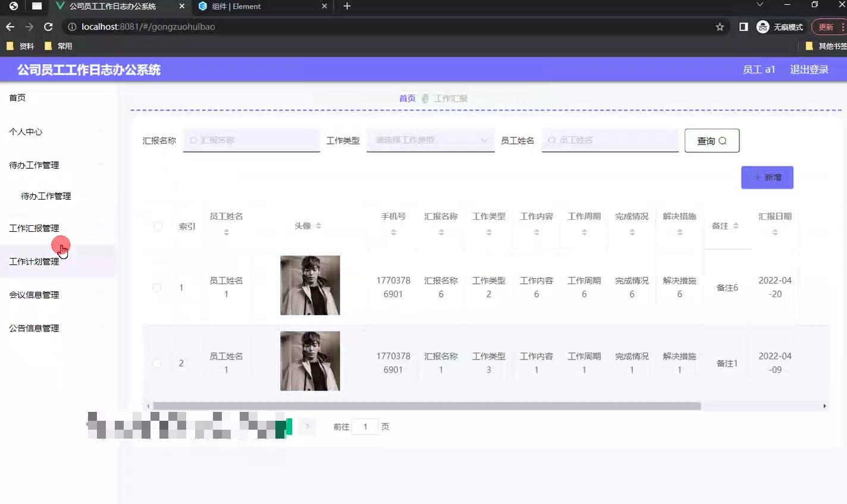Image resolution: width=847 pixels, height=504 pixels.
Task: Click the plus icon on the 新增 button
Action: pos(758,177)
